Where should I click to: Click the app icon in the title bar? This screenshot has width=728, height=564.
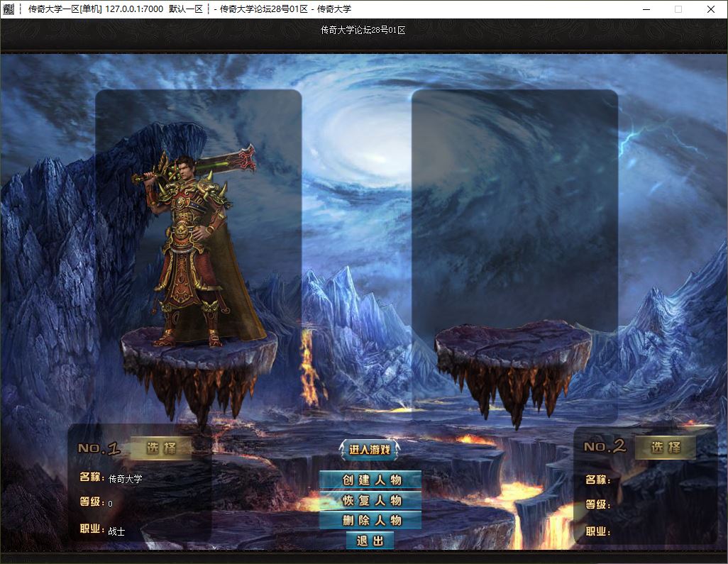(x=8, y=9)
